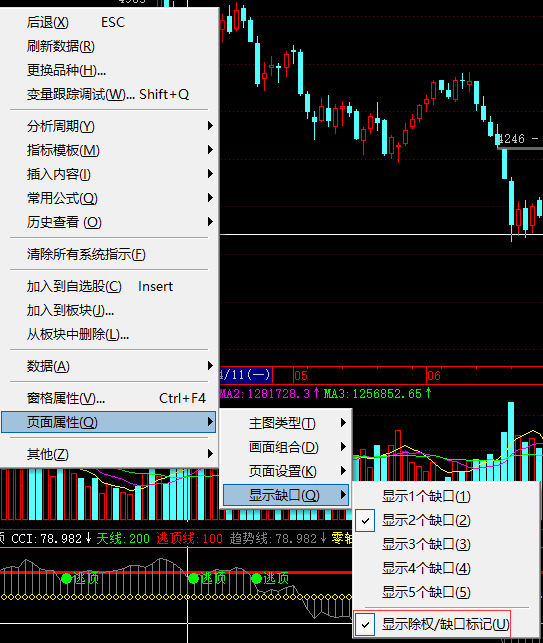
Task: Click the MA3: 1256852.65 volume indicator value
Action: coord(377,394)
